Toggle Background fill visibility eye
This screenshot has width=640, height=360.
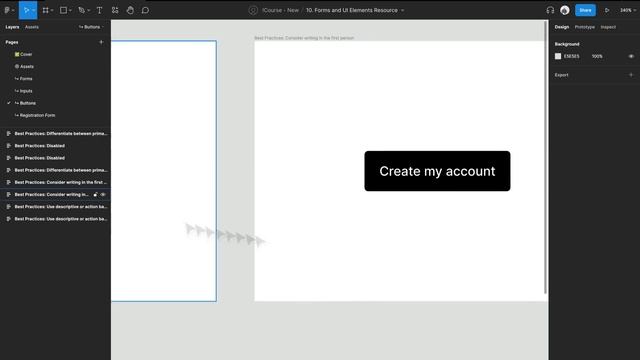[631, 56]
